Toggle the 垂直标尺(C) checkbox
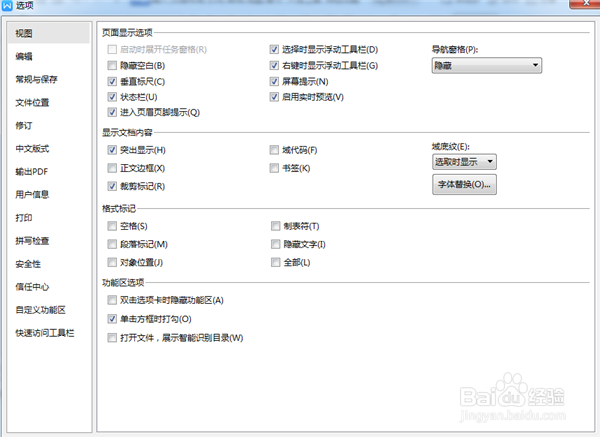 pyautogui.click(x=112, y=82)
